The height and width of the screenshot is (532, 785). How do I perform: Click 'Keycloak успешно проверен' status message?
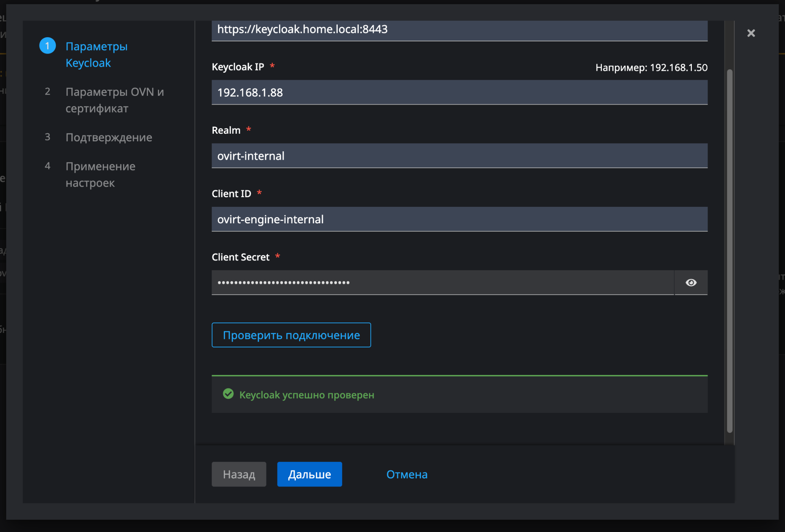pyautogui.click(x=307, y=395)
